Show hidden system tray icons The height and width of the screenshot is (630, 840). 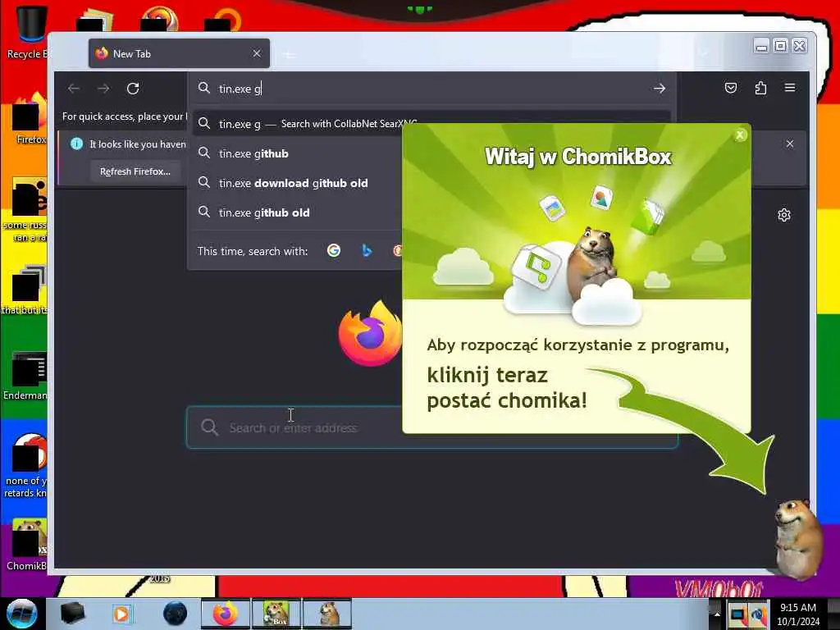tap(717, 614)
